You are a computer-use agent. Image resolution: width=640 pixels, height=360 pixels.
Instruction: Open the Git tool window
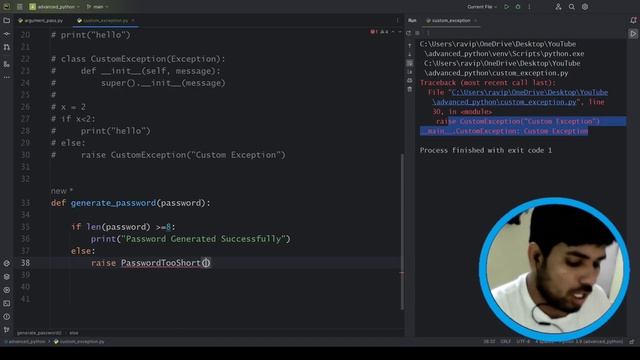click(7, 329)
